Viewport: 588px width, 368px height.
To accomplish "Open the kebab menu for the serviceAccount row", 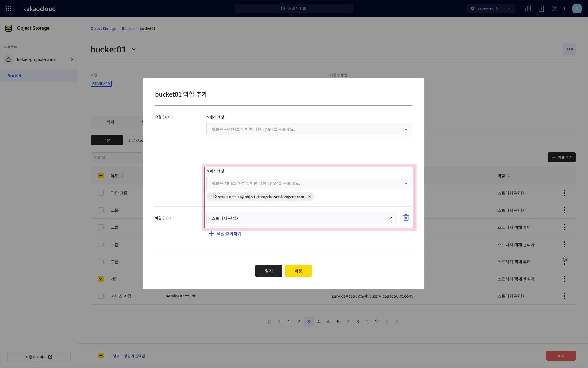I will coord(564,296).
